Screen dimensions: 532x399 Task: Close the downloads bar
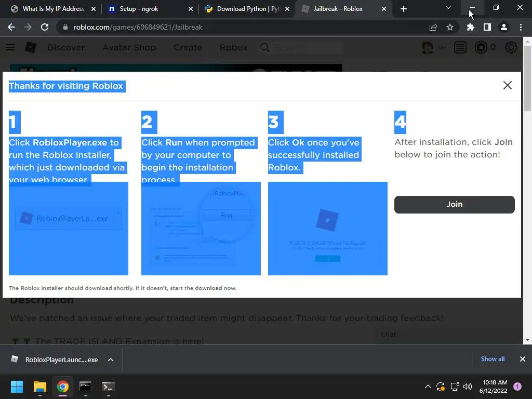523,359
